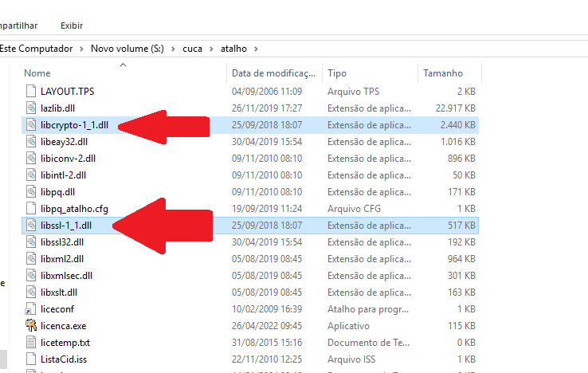Image resolution: width=588 pixels, height=373 pixels.
Task: Click size '2.440 KB' of libcrypto-1_1.dll
Action: coord(457,125)
